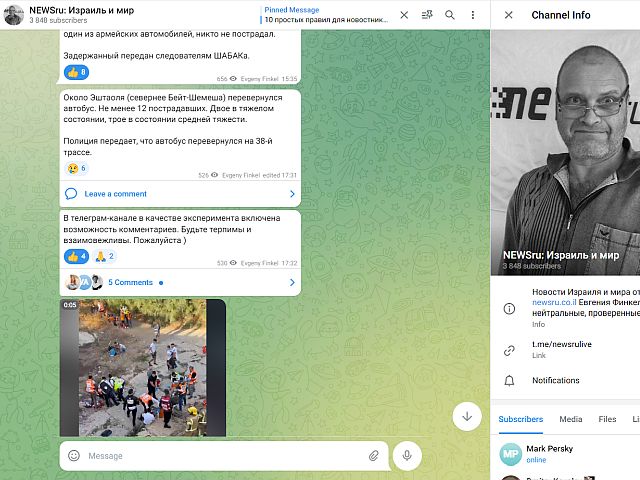Open the Pinned Message preview
640x480 pixels.
pyautogui.click(x=325, y=15)
